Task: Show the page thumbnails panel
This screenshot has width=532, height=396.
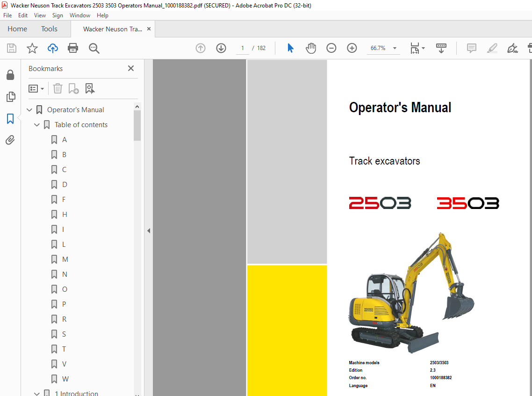Action: [x=10, y=97]
